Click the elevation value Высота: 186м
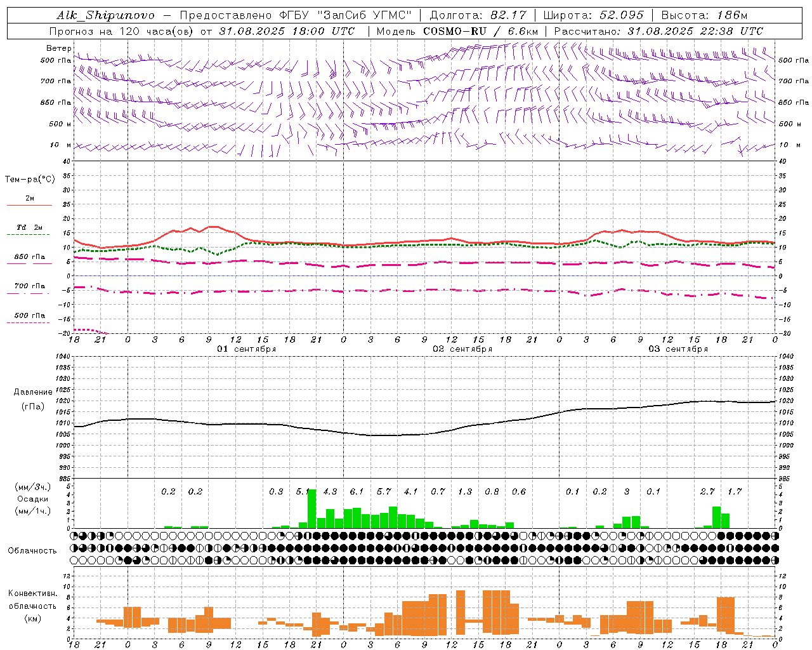The height and width of the screenshot is (650, 812). tap(704, 15)
